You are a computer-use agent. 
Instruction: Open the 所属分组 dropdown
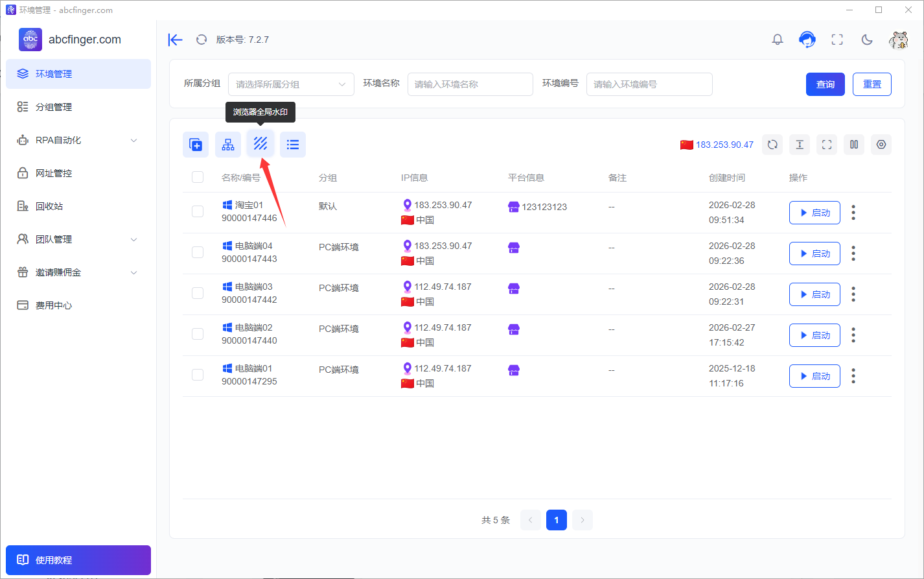click(291, 84)
